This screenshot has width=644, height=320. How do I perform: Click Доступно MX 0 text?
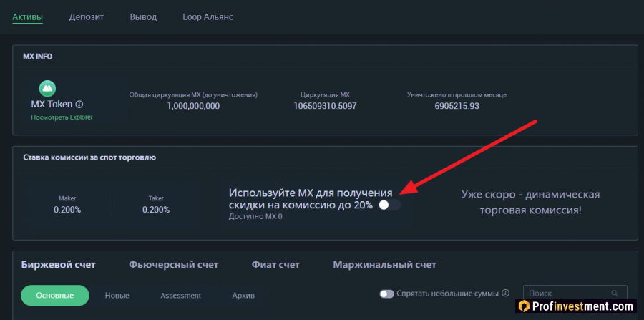tap(255, 216)
